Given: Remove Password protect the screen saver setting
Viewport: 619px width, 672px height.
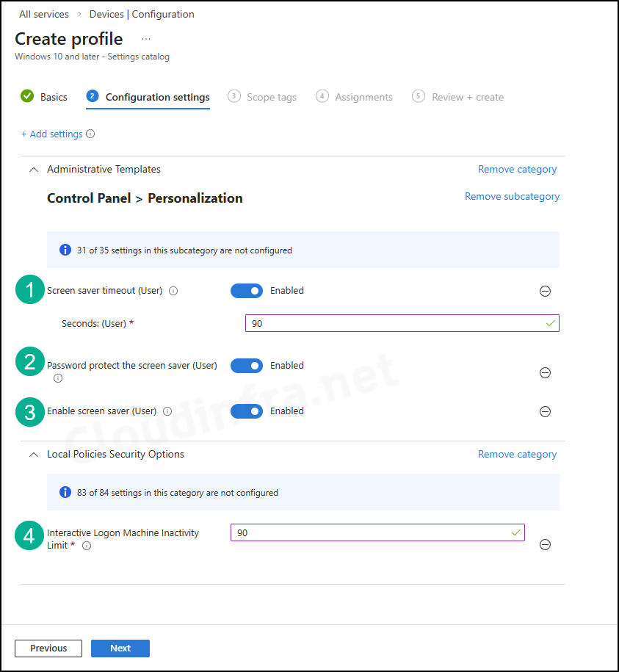Looking at the screenshot, I should pos(545,372).
